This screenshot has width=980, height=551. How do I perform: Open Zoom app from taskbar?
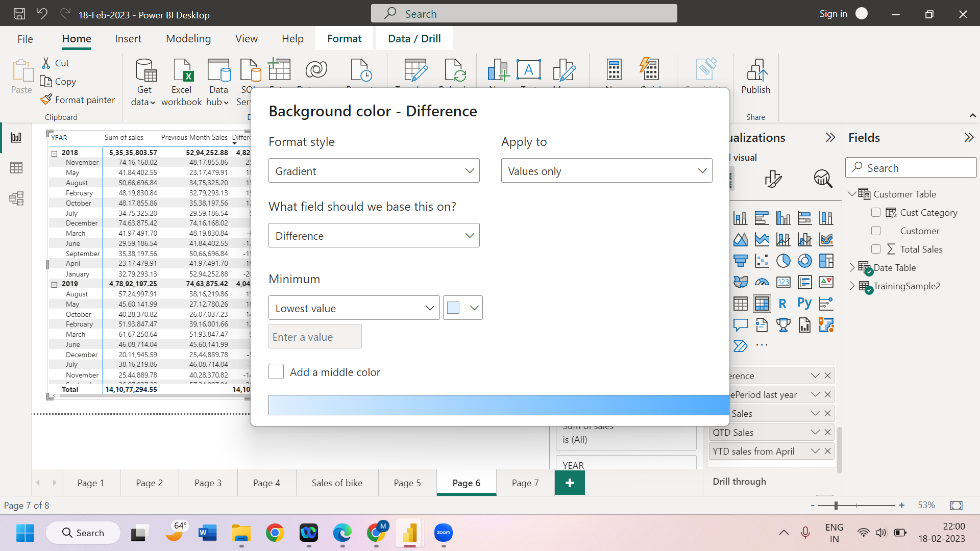(x=443, y=533)
